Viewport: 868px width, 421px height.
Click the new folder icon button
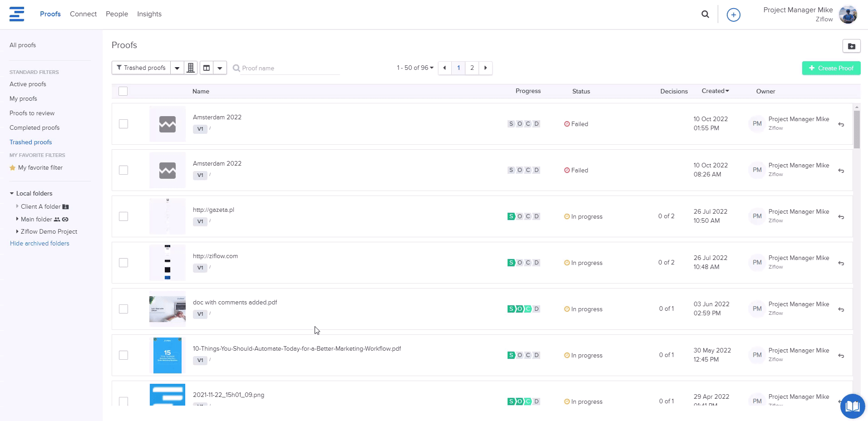click(x=851, y=46)
